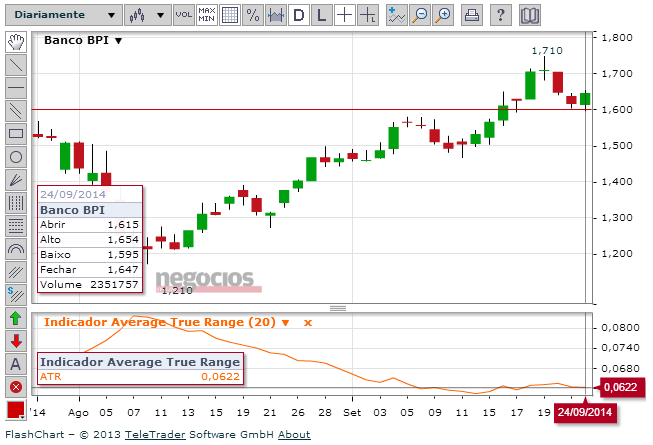Image resolution: width=653 pixels, height=445 pixels.
Task: Click the 1,710 high price label
Action: click(547, 51)
